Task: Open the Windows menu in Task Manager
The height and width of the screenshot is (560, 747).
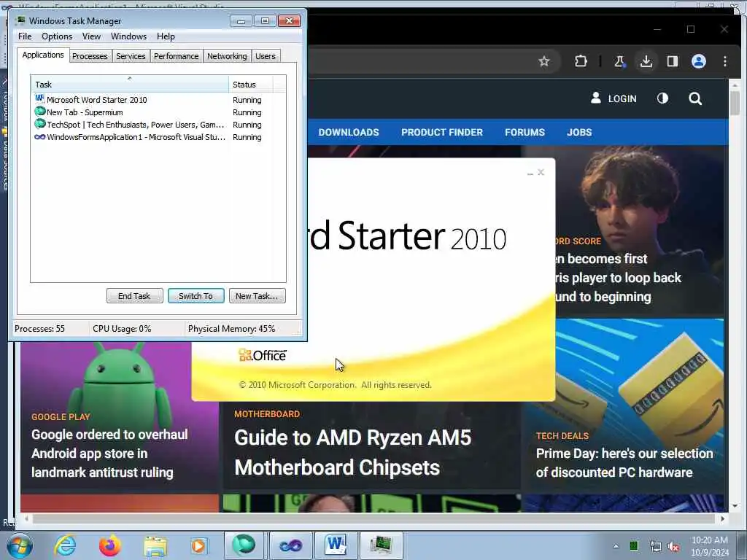Action: pyautogui.click(x=128, y=36)
